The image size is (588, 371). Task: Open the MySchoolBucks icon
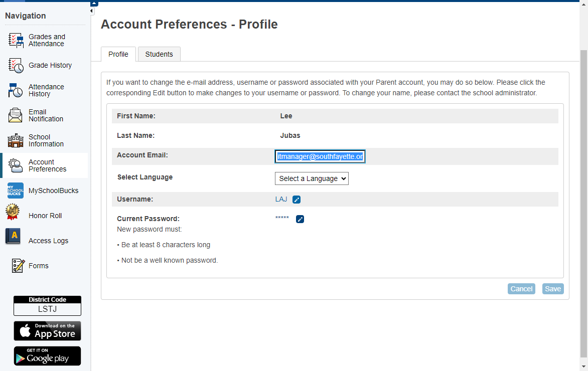point(16,191)
